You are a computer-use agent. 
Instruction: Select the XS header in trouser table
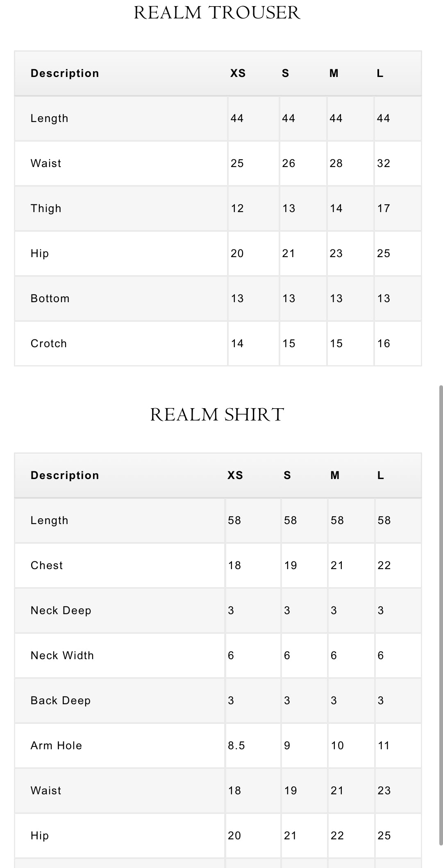tap(238, 73)
